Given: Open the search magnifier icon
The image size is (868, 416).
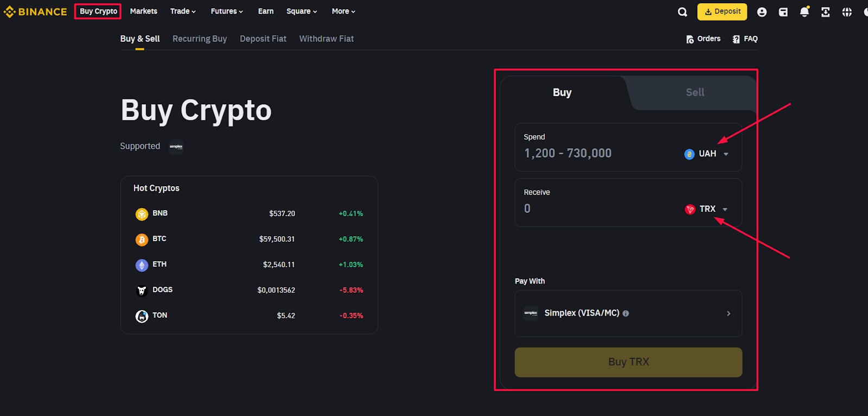Looking at the screenshot, I should [682, 12].
